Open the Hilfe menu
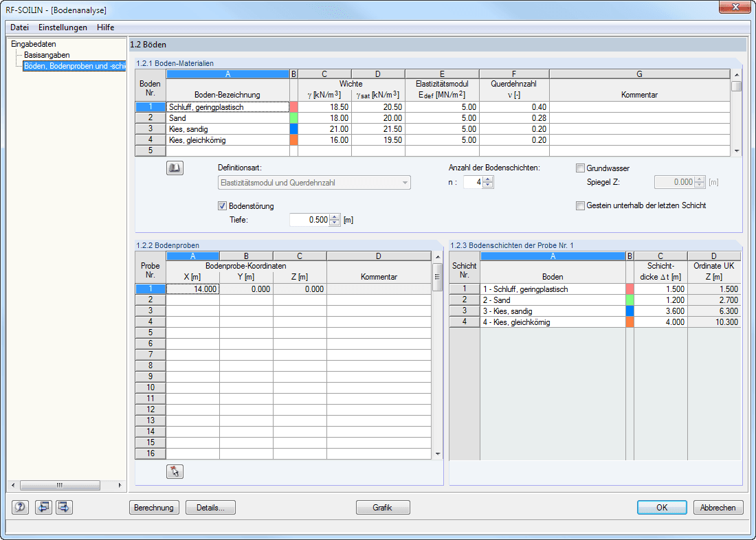The image size is (756, 540). [x=106, y=27]
